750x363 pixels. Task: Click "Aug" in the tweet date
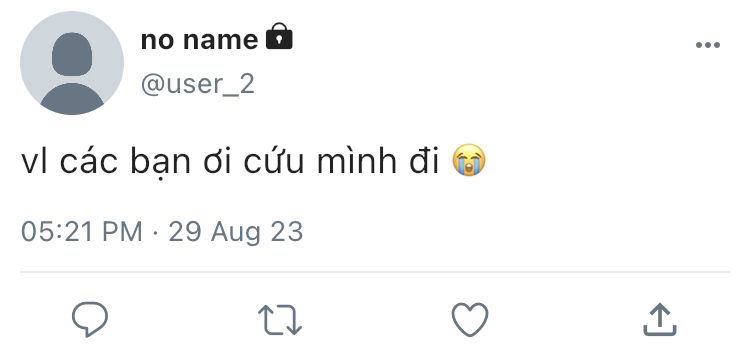[236, 232]
